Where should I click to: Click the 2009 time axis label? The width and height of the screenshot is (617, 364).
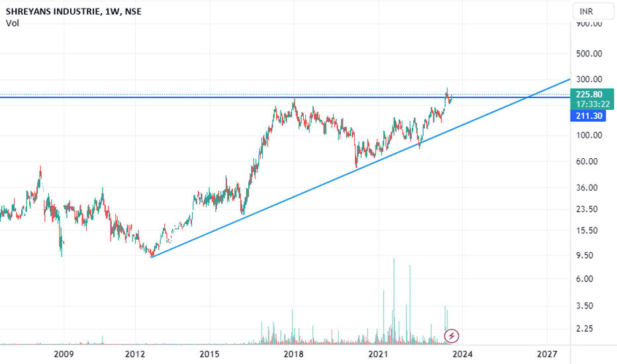pos(64,354)
